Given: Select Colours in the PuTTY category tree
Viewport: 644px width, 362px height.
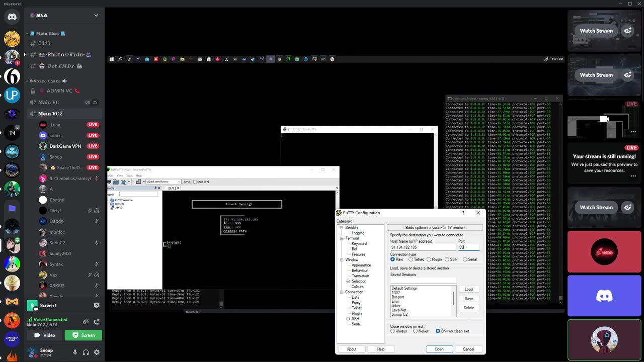Looking at the screenshot, I should click(358, 287).
